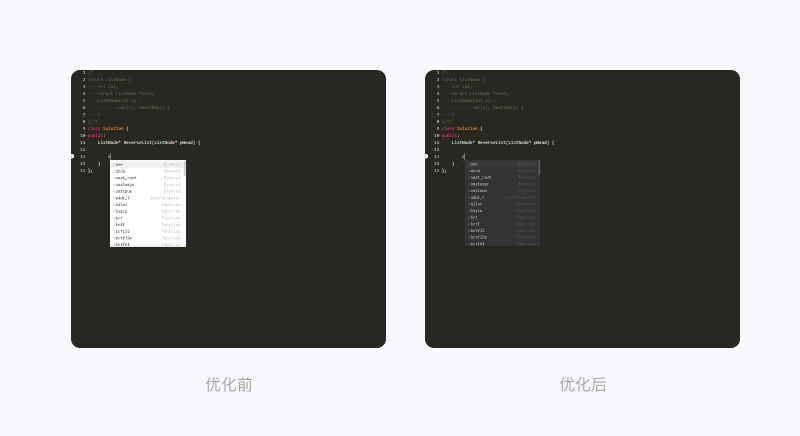The image size is (800, 436).
Task: Click 'struct ListNode {' comment in 优化后 editor
Action: [x=463, y=80]
